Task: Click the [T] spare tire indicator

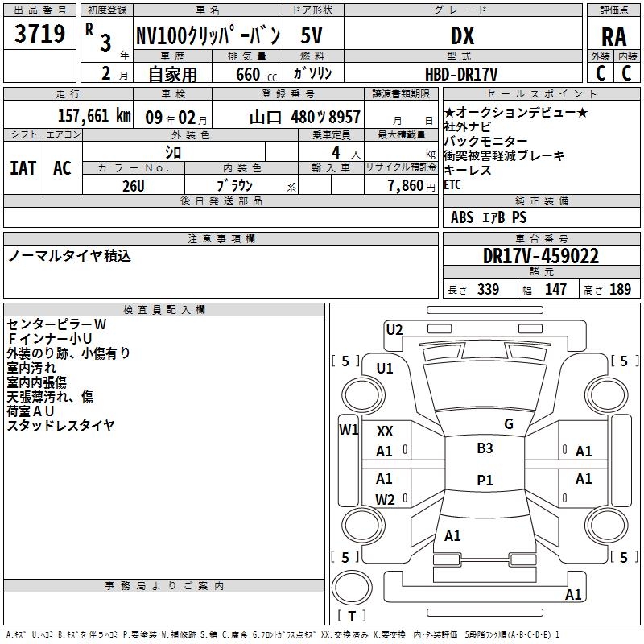Action: pyautogui.click(x=352, y=617)
